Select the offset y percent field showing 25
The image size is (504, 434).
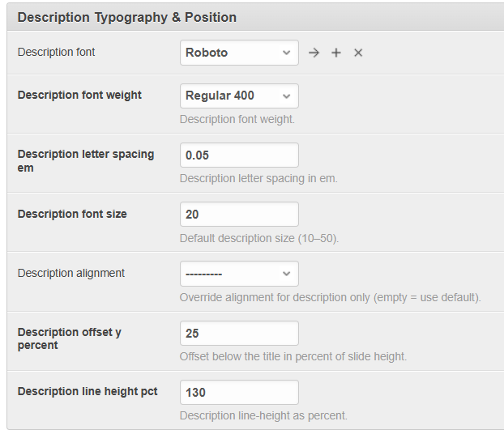click(239, 333)
